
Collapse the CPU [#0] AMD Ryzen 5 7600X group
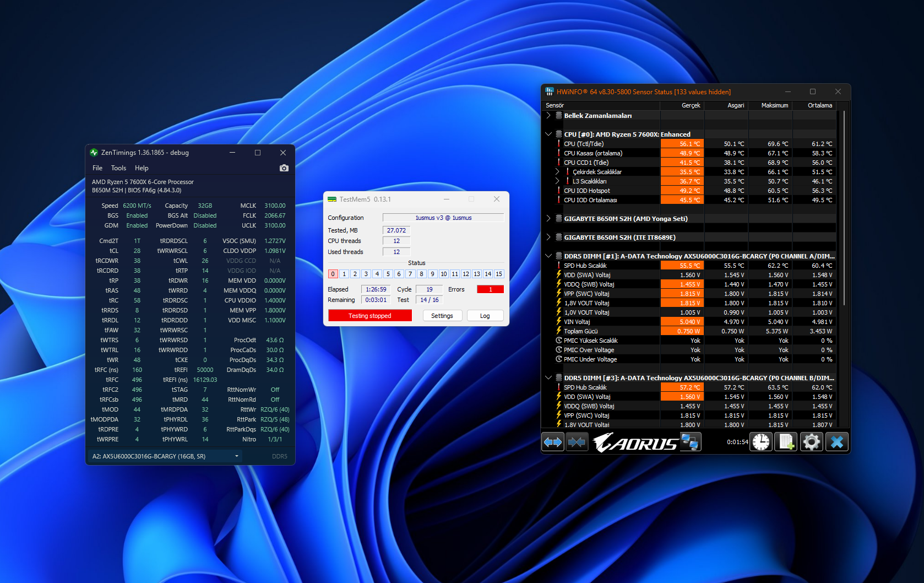pos(548,134)
